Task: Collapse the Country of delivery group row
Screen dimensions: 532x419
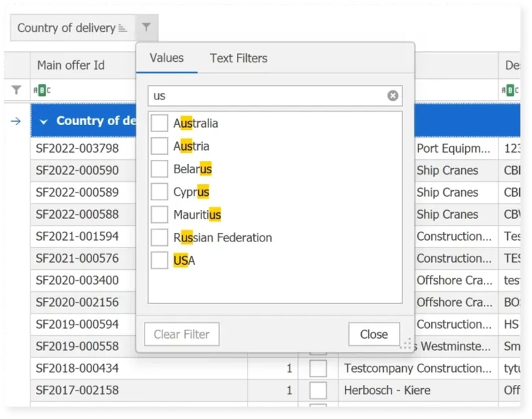Action: [x=44, y=121]
